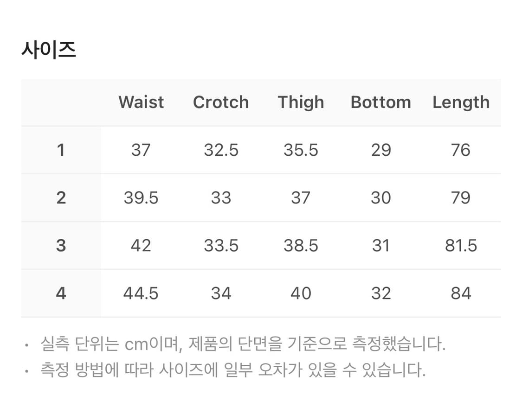Image resolution: width=522 pixels, height=420 pixels.
Task: Select the size 4 row label
Action: click(61, 293)
